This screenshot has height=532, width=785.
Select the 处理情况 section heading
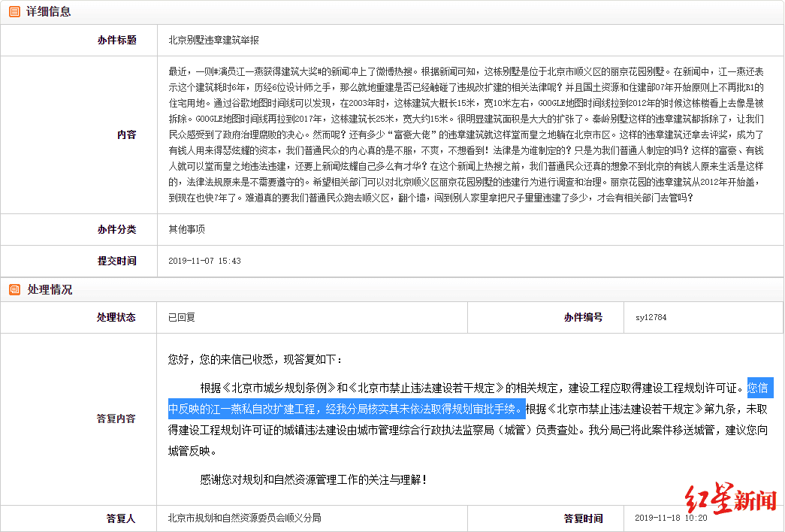(50, 289)
